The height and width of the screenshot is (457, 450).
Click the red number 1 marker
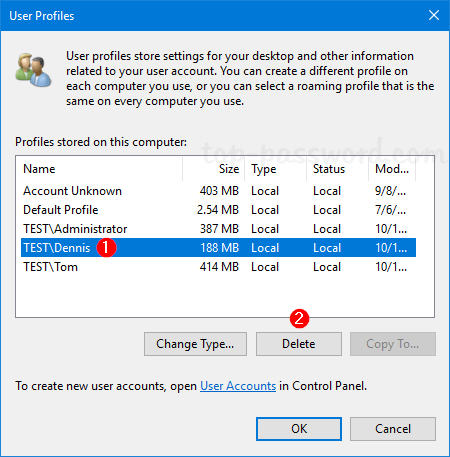[x=106, y=248]
